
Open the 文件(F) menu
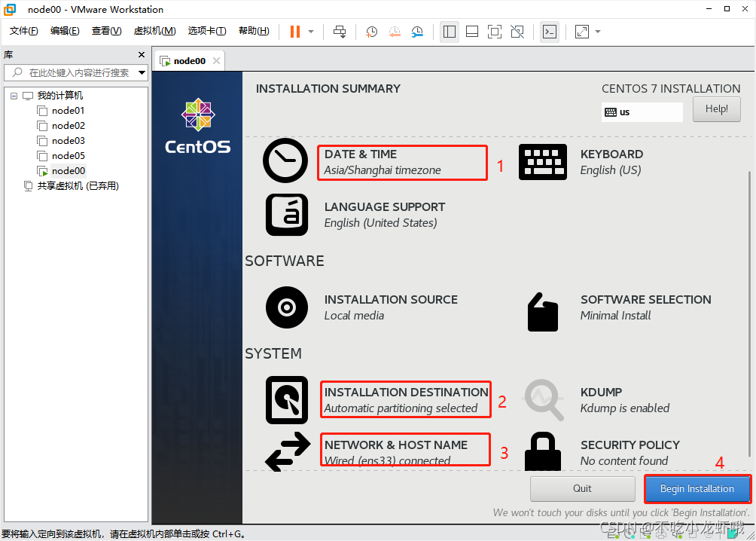coord(23,31)
